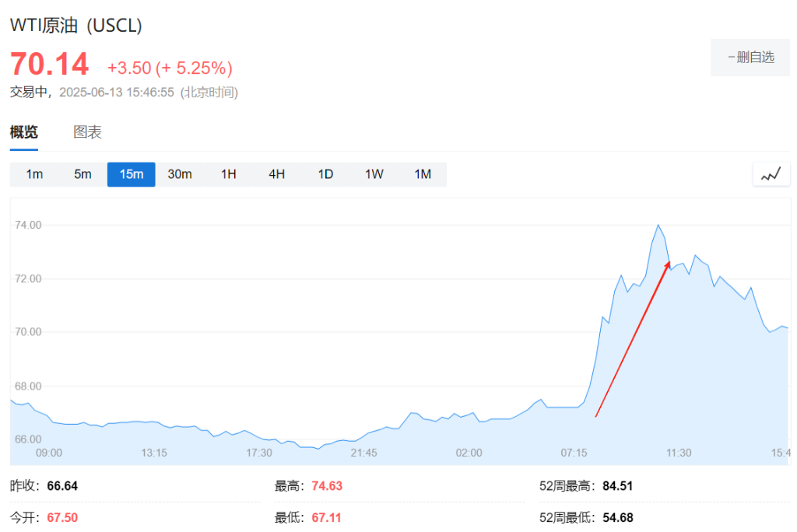Select the 1H timeframe
The height and width of the screenshot is (532, 797).
pyautogui.click(x=228, y=174)
